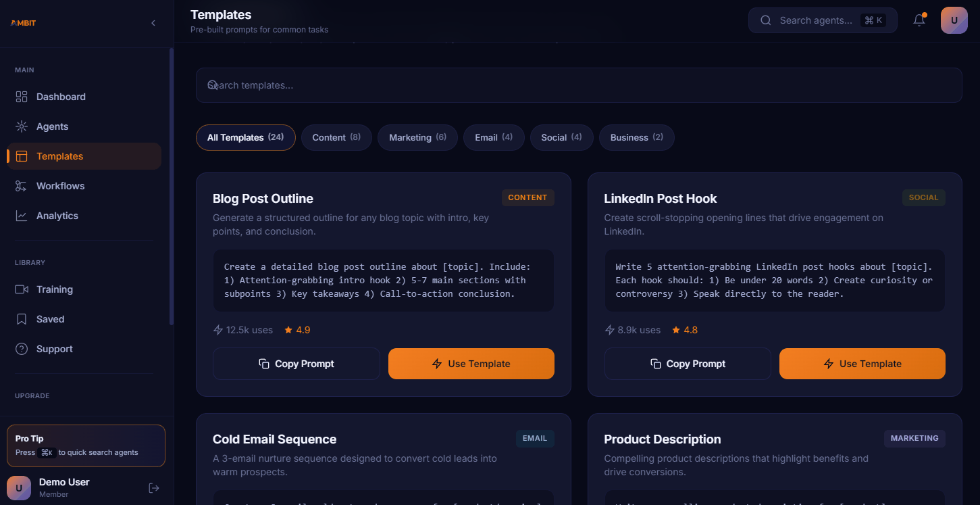Open the Support page
The height and width of the screenshot is (505, 980).
(54, 349)
